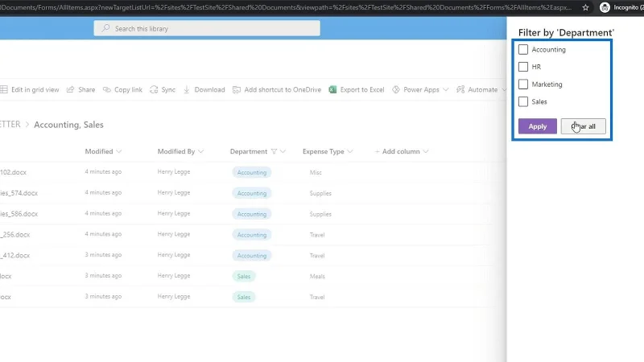This screenshot has height=362, width=644.
Task: Click the Filter by 'Department' panel heading
Action: click(566, 32)
